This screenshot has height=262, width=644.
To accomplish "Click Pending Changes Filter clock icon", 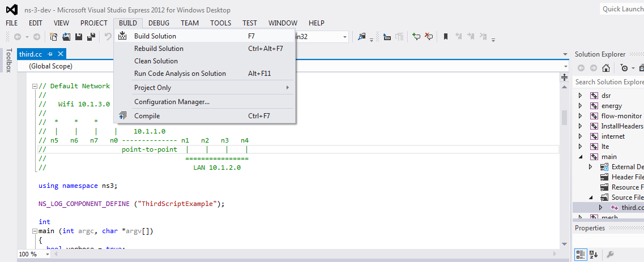I will tap(624, 68).
